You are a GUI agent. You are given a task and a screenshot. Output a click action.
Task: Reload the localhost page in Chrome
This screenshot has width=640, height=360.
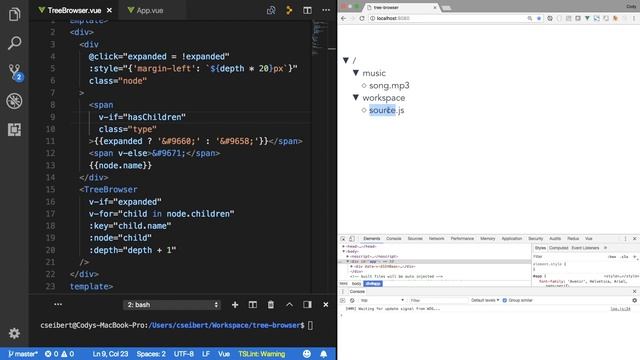362,18
